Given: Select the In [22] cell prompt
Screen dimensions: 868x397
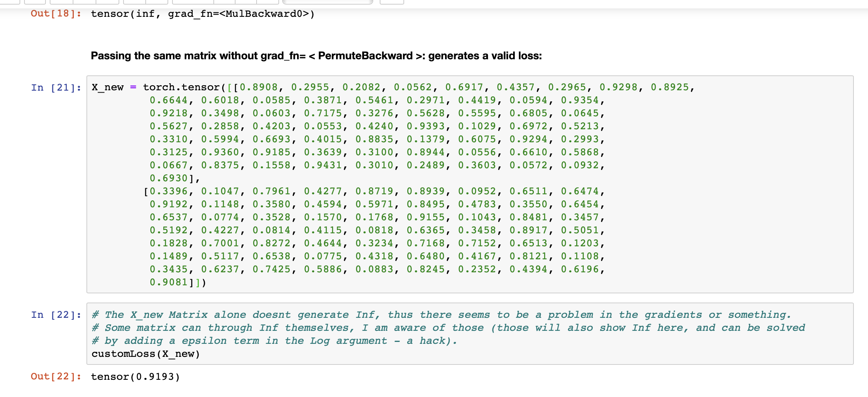Looking at the screenshot, I should click(x=56, y=315).
